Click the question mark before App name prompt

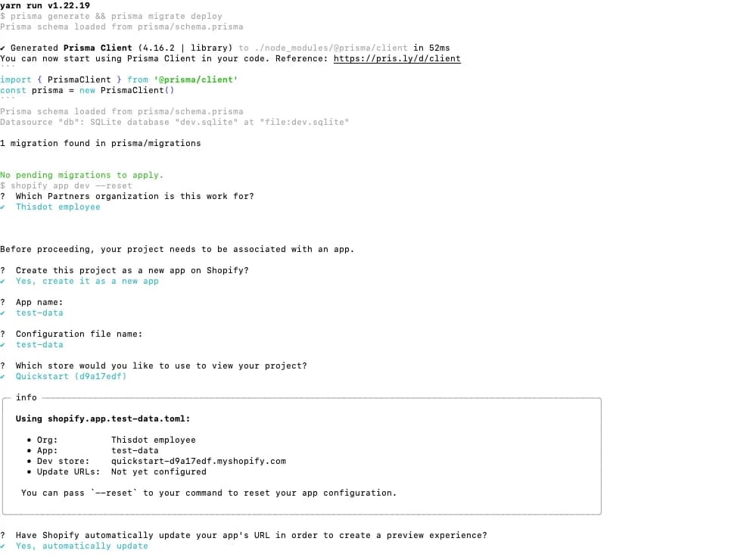coord(3,303)
